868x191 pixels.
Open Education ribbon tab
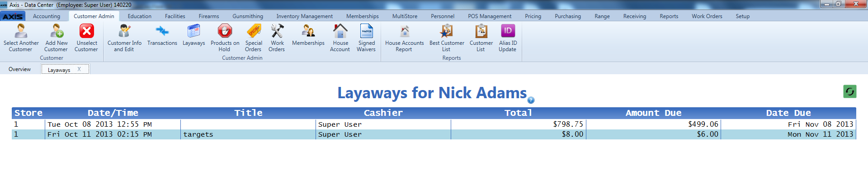pyautogui.click(x=139, y=16)
